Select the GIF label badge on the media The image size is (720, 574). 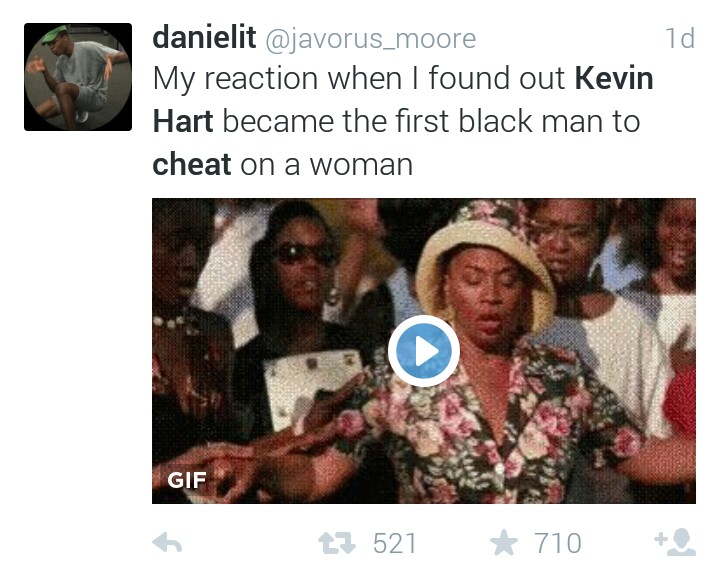coord(186,480)
